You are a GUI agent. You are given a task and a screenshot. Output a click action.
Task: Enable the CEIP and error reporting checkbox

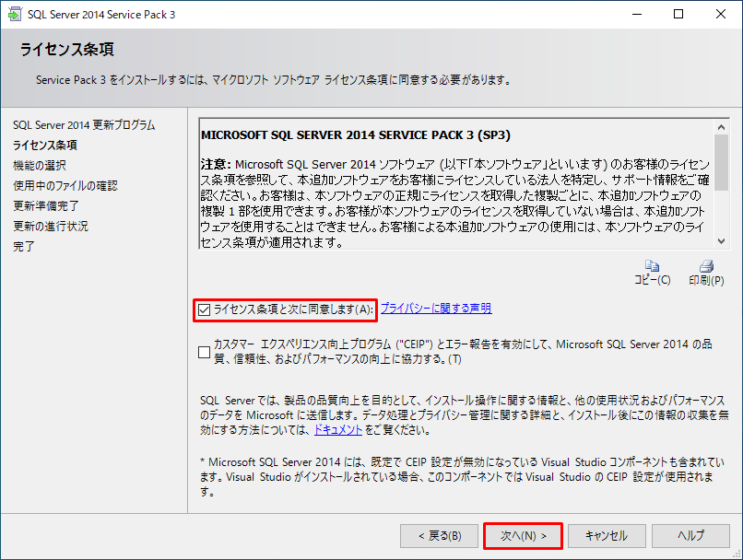coord(205,352)
